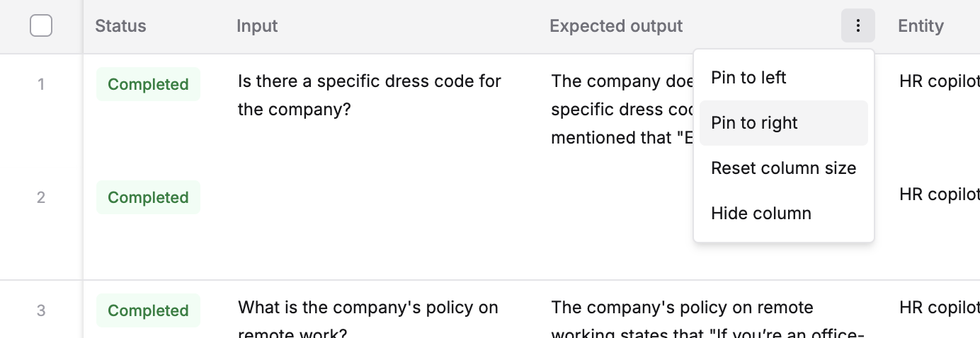Click HR copilot entity in row 1

pos(939,81)
